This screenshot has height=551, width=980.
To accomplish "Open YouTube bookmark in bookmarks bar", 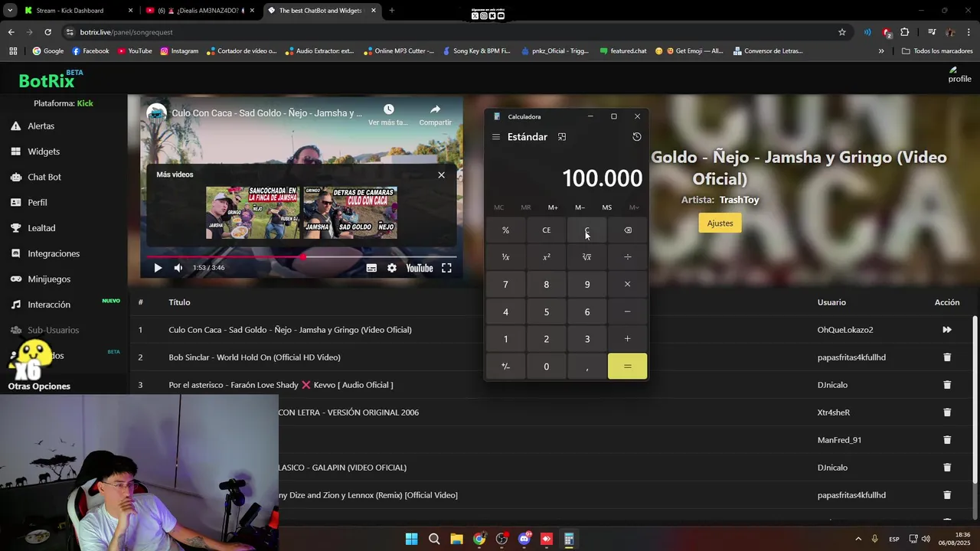I will [135, 51].
